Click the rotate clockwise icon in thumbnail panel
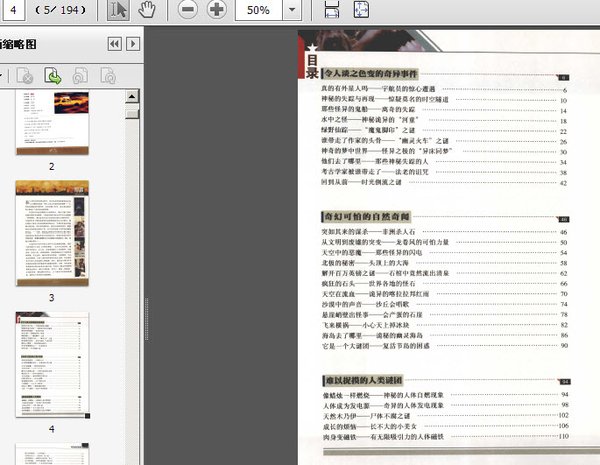The width and height of the screenshot is (600, 465). (108, 75)
